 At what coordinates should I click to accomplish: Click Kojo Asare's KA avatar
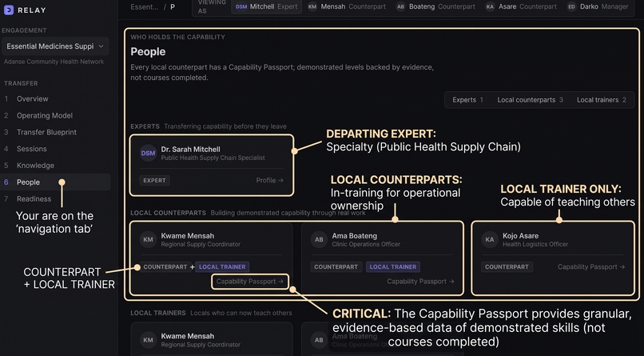click(x=490, y=240)
